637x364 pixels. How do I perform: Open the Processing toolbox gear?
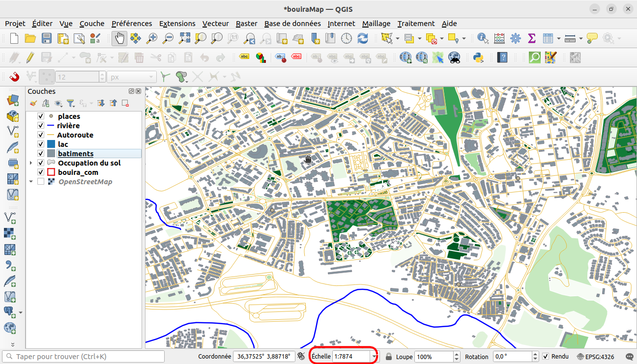515,38
